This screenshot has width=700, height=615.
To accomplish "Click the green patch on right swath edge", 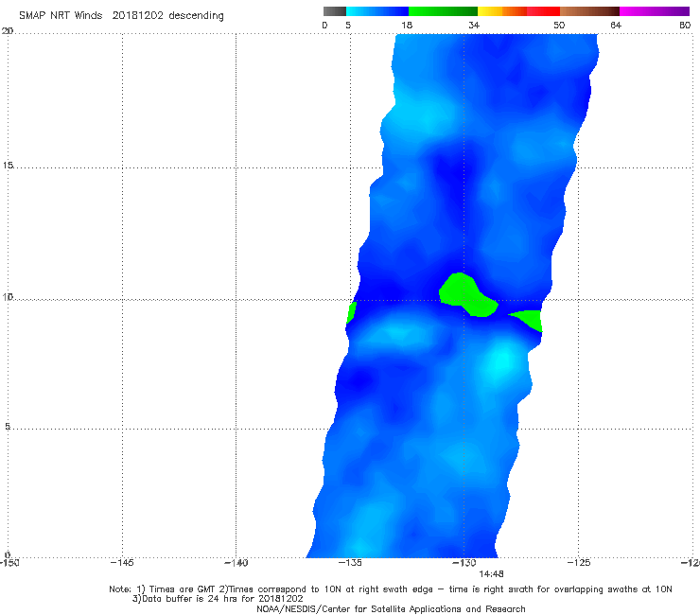I will (529, 320).
